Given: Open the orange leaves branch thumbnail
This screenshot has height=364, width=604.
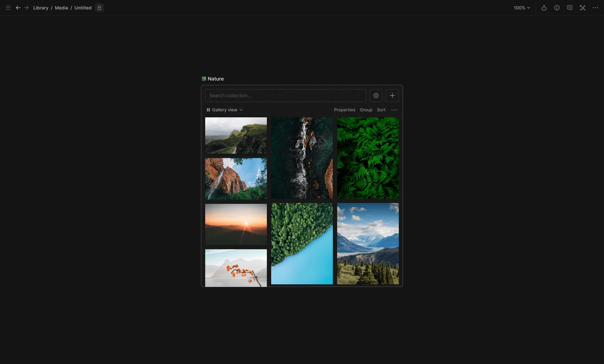Looking at the screenshot, I should (236, 268).
